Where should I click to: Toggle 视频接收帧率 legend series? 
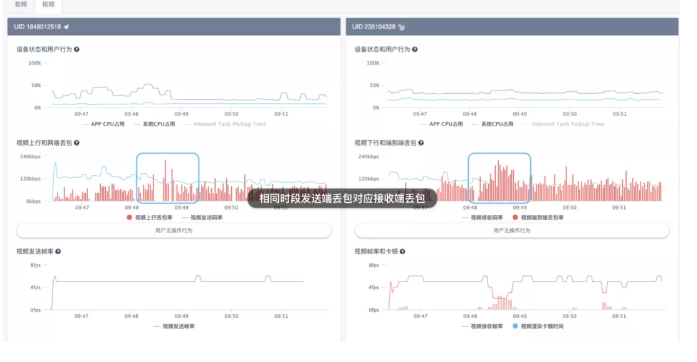(x=482, y=326)
